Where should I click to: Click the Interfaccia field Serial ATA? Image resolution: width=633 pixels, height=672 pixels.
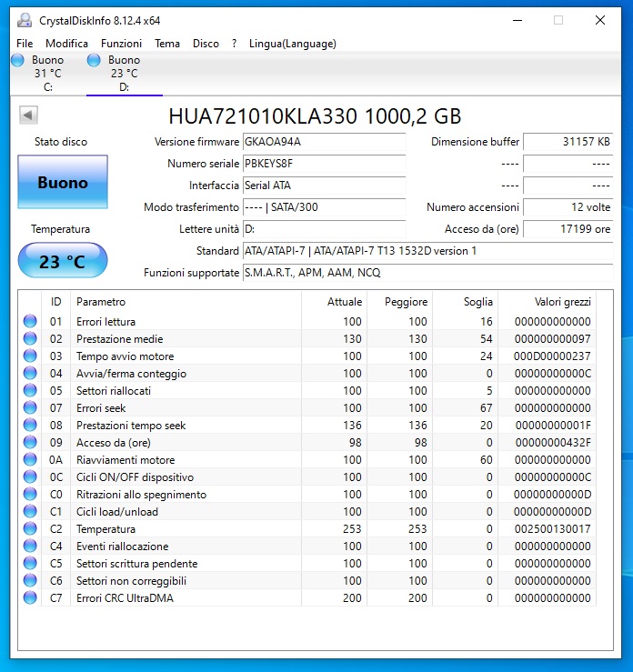pyautogui.click(x=324, y=186)
